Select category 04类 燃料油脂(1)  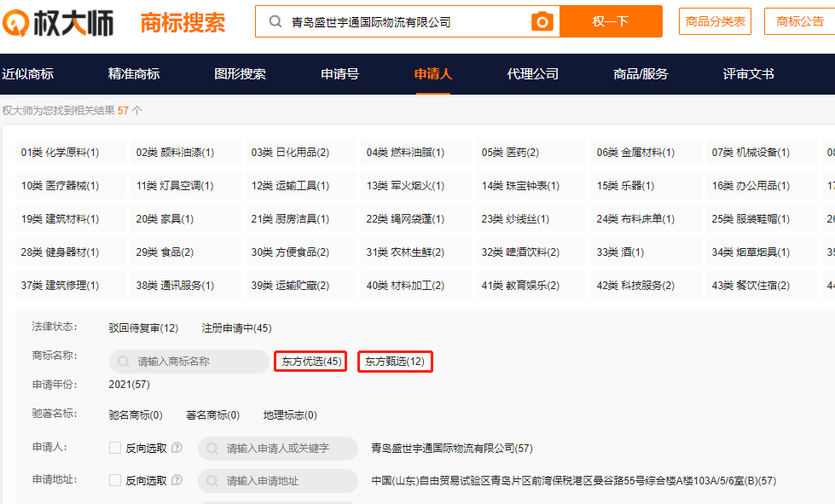[416, 152]
